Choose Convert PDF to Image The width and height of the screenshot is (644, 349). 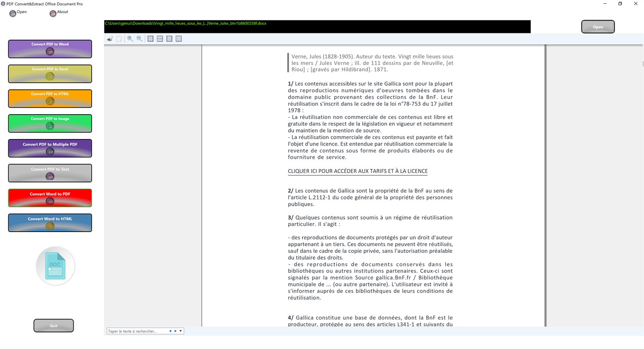pos(50,123)
